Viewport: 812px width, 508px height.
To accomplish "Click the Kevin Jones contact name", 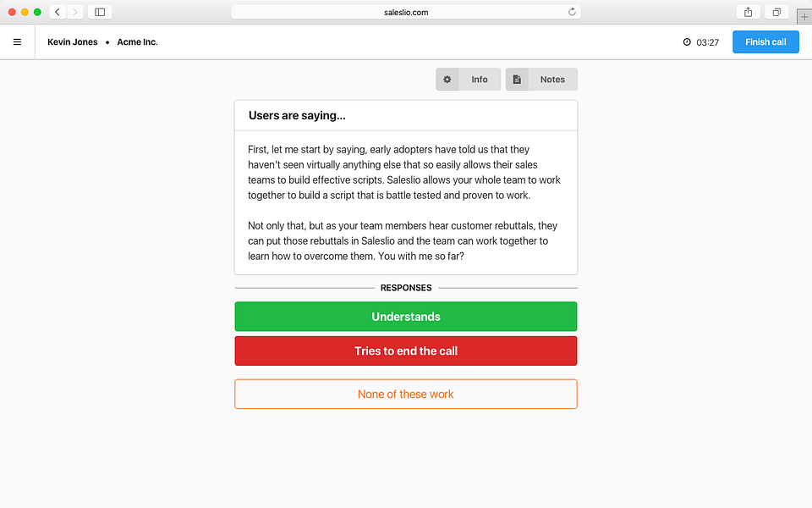I will [73, 42].
